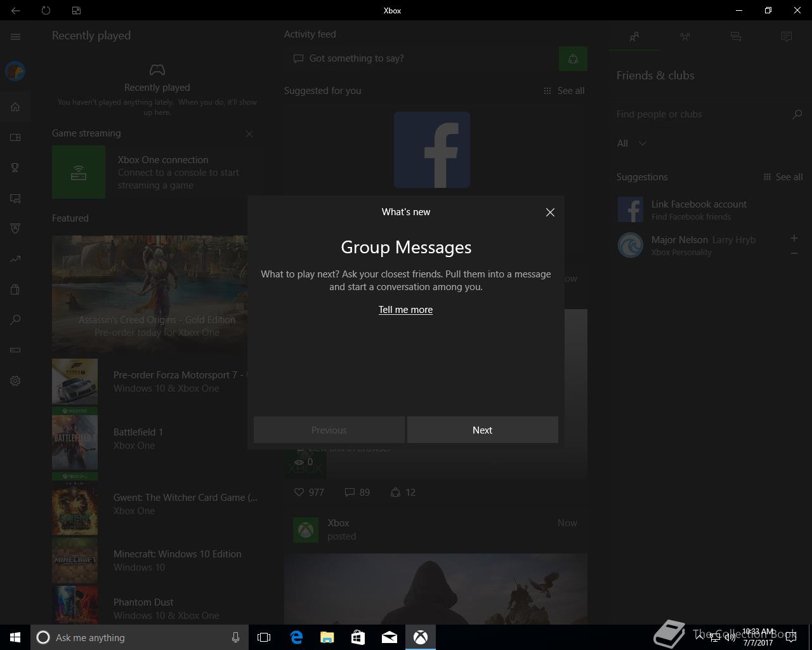
Task: Open the hamburger menu in Xbox sidebar
Action: [15, 37]
